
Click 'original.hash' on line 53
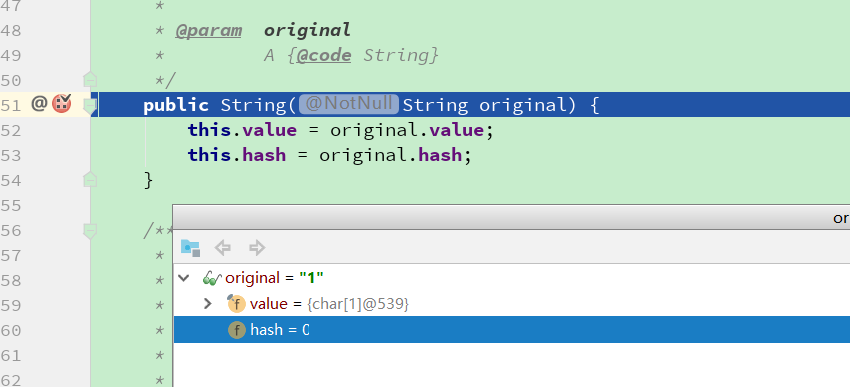tap(390, 156)
